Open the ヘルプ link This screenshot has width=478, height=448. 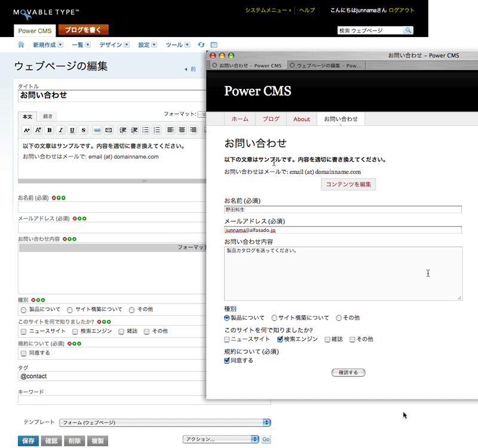pos(307,10)
